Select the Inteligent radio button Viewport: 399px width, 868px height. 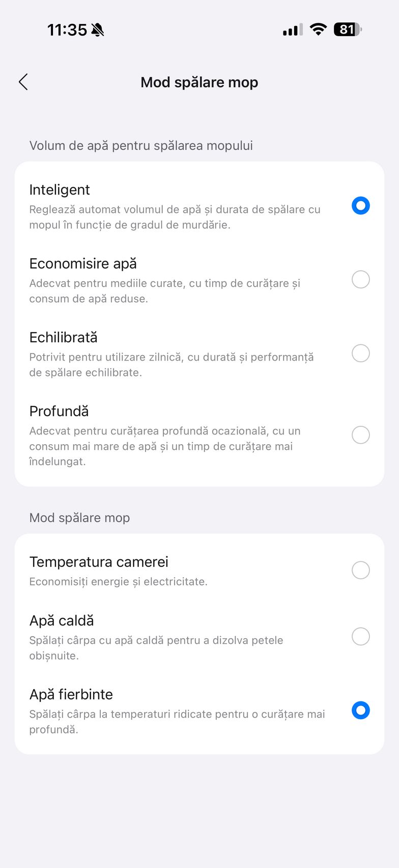coord(360,206)
